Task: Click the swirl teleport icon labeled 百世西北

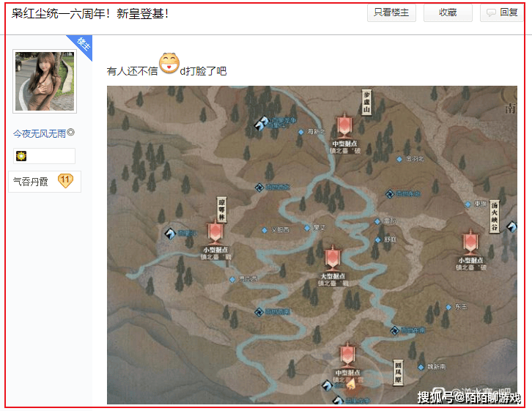Action: point(259,188)
